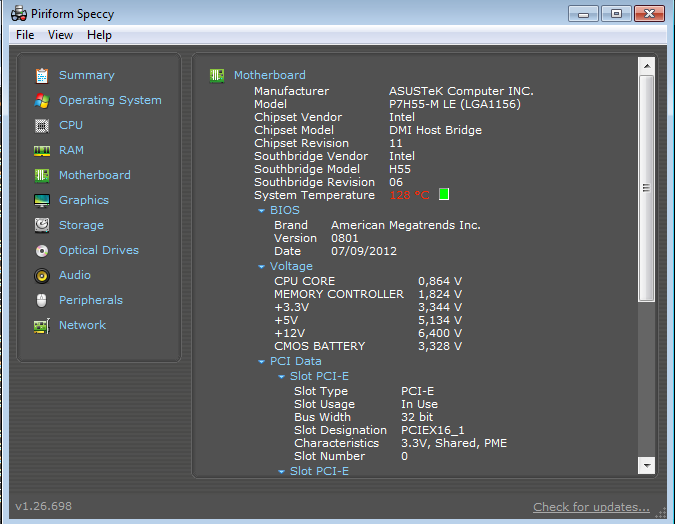Image resolution: width=675 pixels, height=524 pixels.
Task: Click the Check for updates link
Action: pos(591,507)
